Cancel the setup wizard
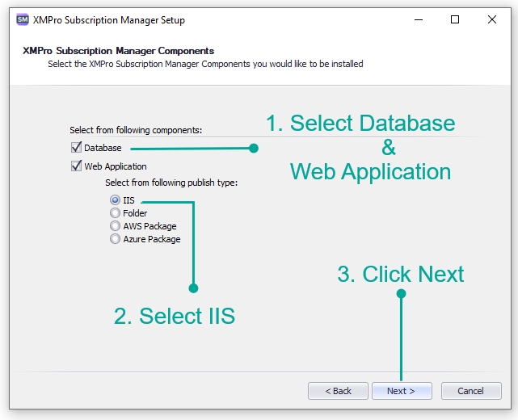 coord(471,391)
